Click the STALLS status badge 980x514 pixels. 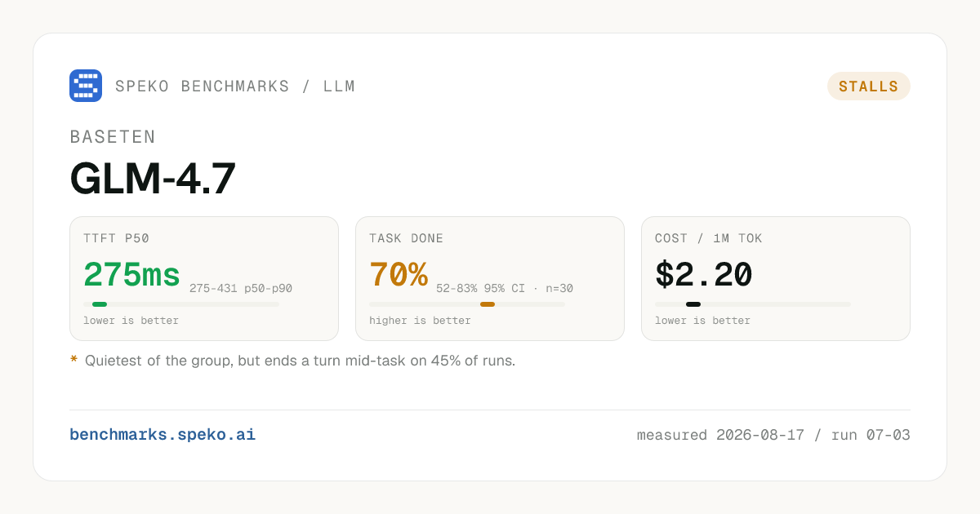point(869,86)
